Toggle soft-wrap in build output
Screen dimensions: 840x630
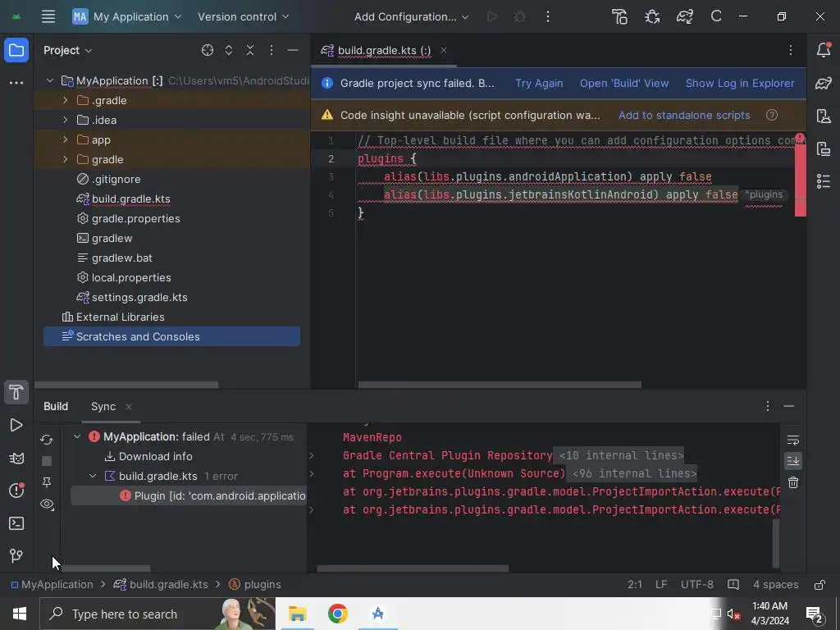click(x=793, y=441)
